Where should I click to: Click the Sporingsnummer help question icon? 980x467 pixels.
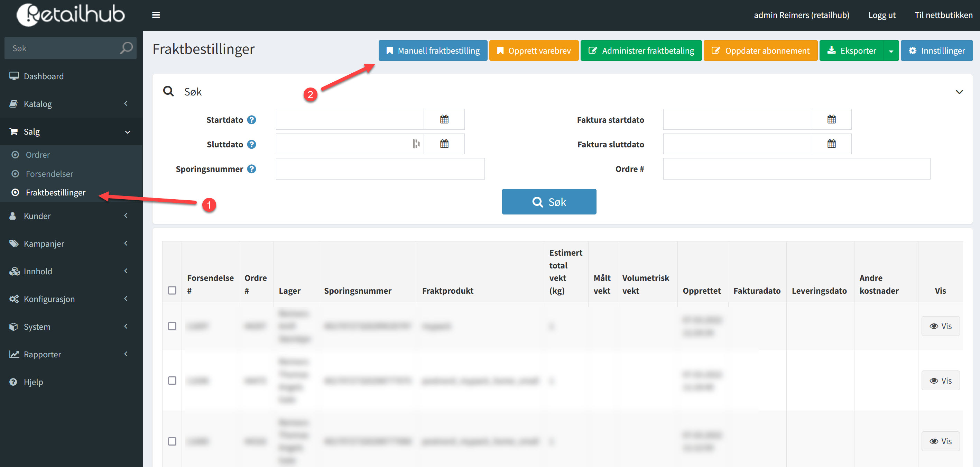(251, 168)
